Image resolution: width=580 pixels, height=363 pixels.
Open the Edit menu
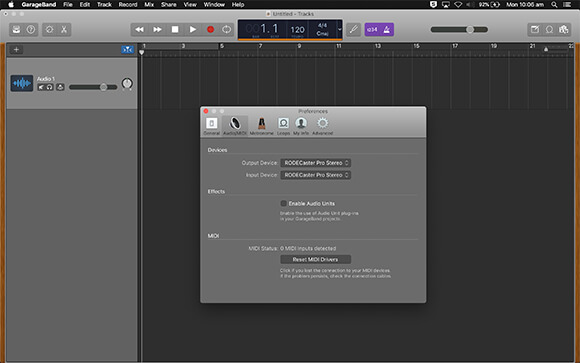pyautogui.click(x=85, y=4)
